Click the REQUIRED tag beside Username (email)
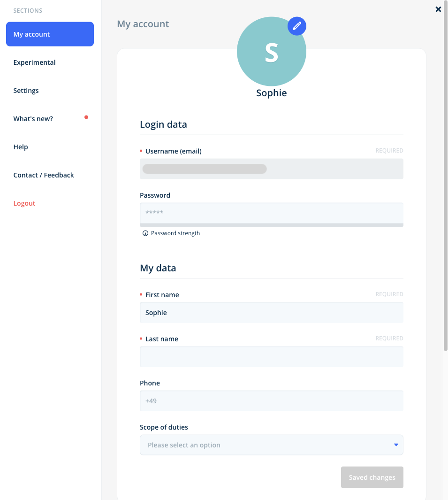The height and width of the screenshot is (500, 448). click(389, 151)
